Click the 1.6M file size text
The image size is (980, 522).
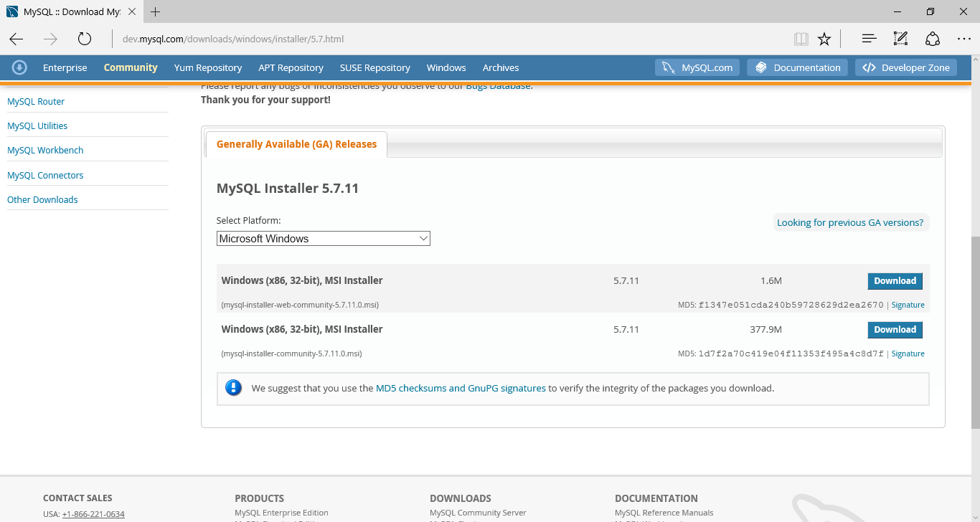point(771,280)
